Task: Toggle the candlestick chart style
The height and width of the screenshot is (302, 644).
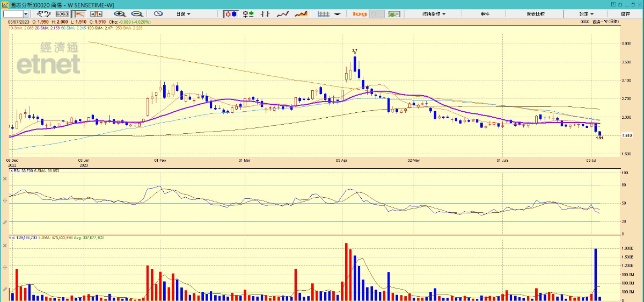Action: pos(230,13)
